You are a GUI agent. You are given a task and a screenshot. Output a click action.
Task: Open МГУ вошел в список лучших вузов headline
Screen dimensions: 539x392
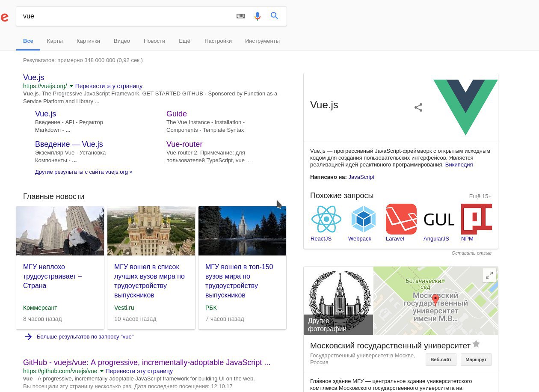coord(149,281)
